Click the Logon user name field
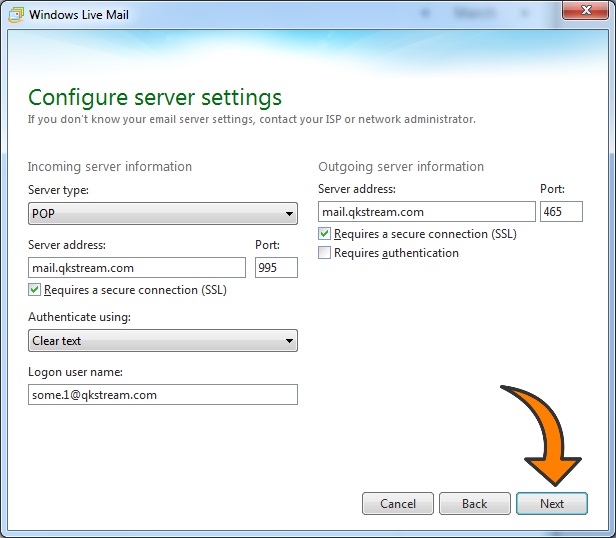Viewport: 616px width, 538px height. click(163, 395)
